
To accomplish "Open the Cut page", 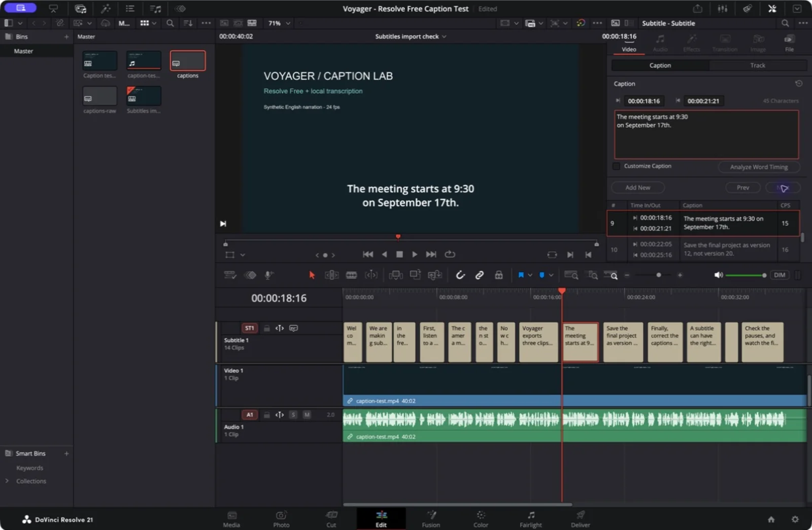I will [331, 519].
